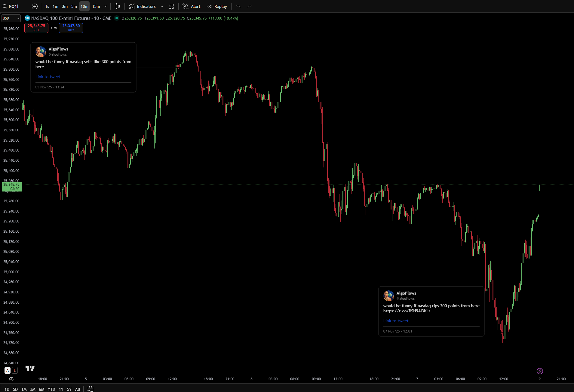This screenshot has width=574, height=392.
Task: Create an Alert
Action: [x=192, y=6]
